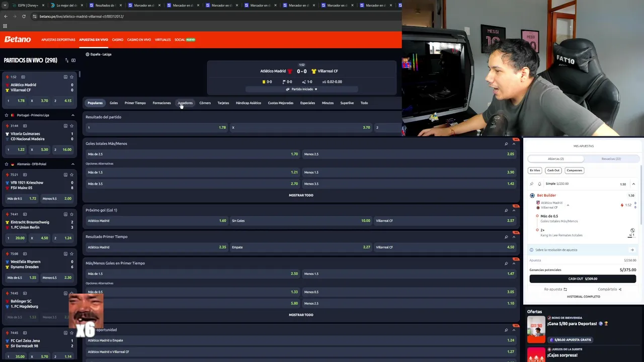Filter bets by Cash Out

(553, 170)
